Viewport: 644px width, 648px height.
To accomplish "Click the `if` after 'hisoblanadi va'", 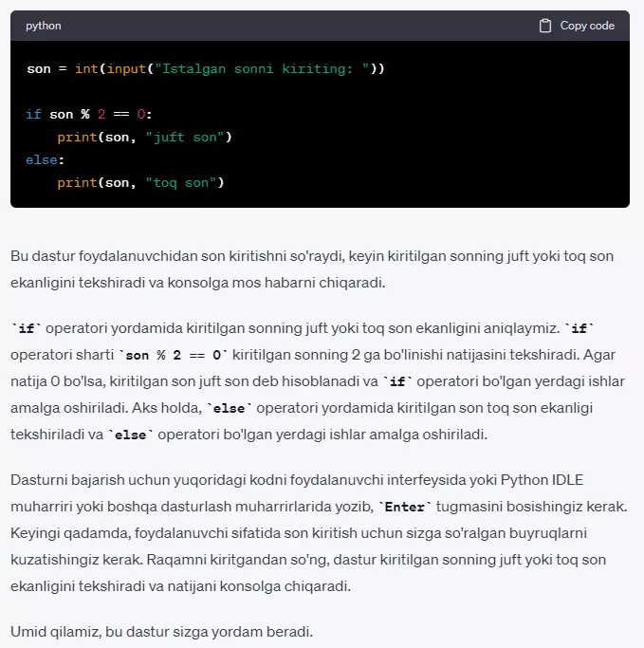I will tap(397, 381).
